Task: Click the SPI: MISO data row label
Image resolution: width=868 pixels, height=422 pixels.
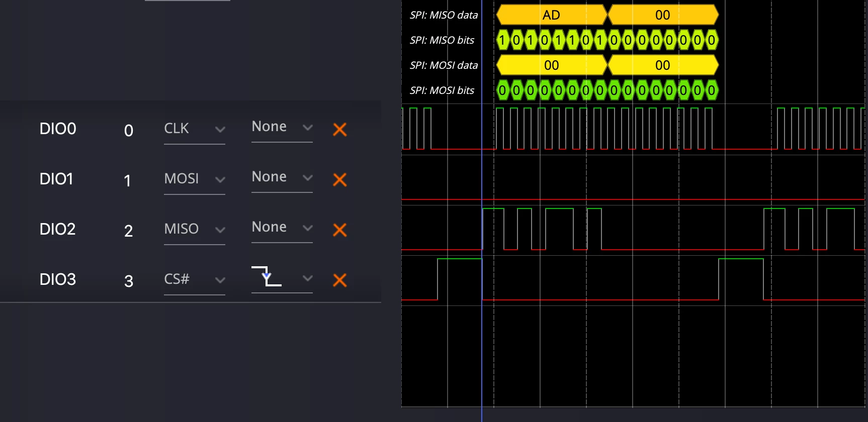Action: tap(444, 15)
